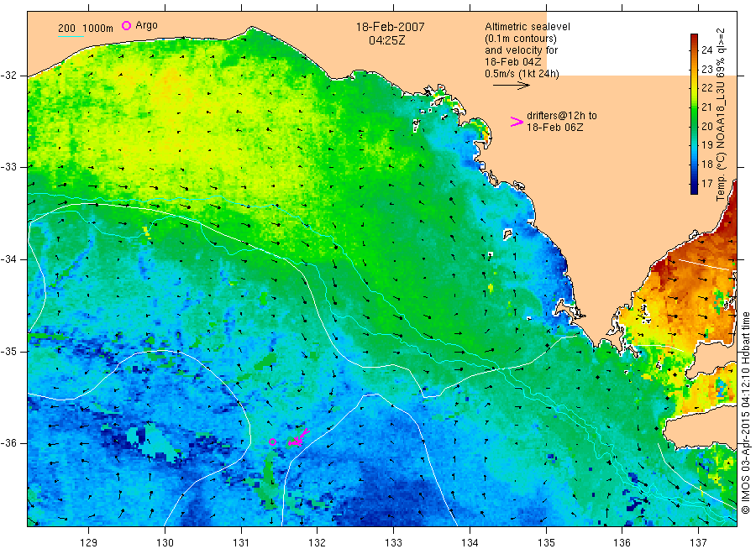Click the 'Temp. (°C) NOAA18_L3U' colorbar caption
The image size is (756, 554).
point(721,140)
